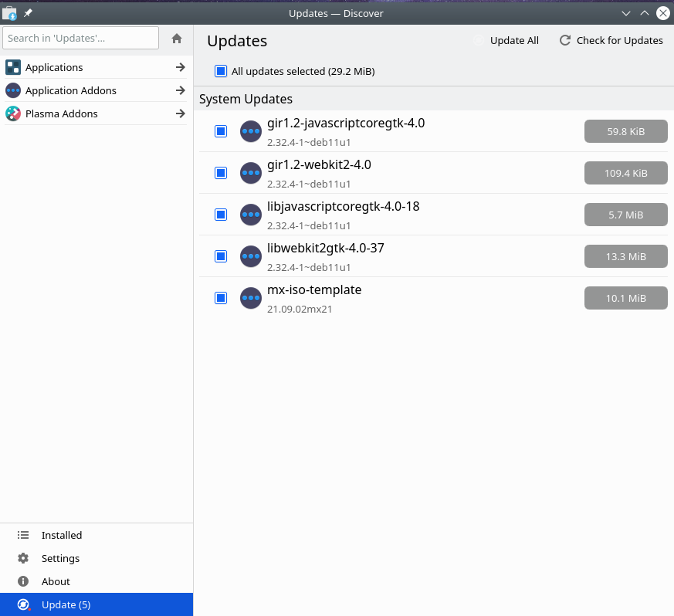Click the pin window icon in title bar
The height and width of the screenshot is (616, 674).
(28, 13)
